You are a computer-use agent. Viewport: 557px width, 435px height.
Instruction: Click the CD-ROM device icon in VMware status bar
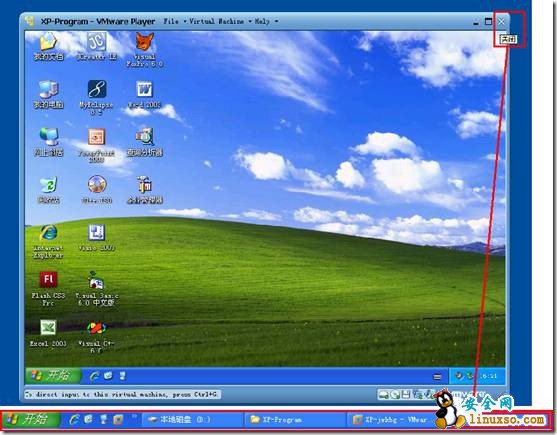click(x=395, y=395)
